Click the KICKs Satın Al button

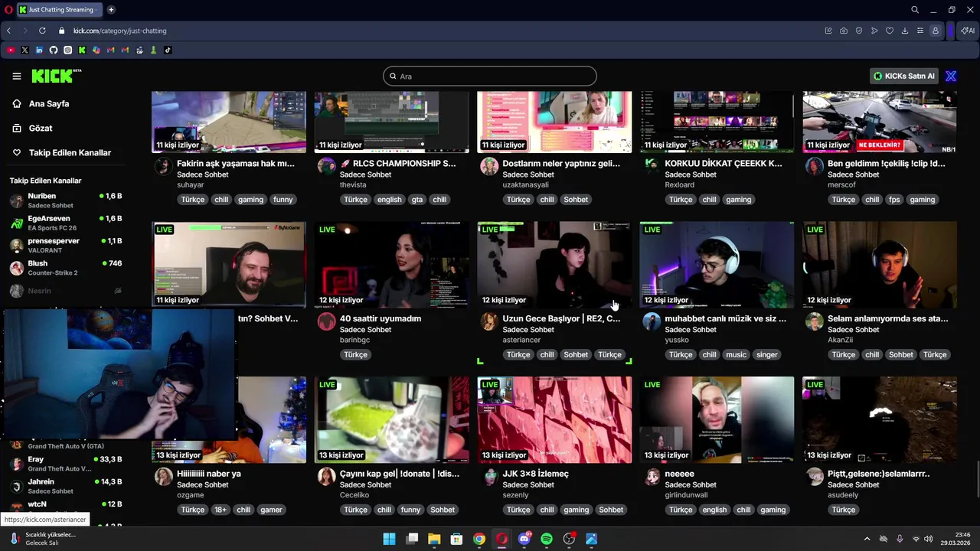(904, 76)
